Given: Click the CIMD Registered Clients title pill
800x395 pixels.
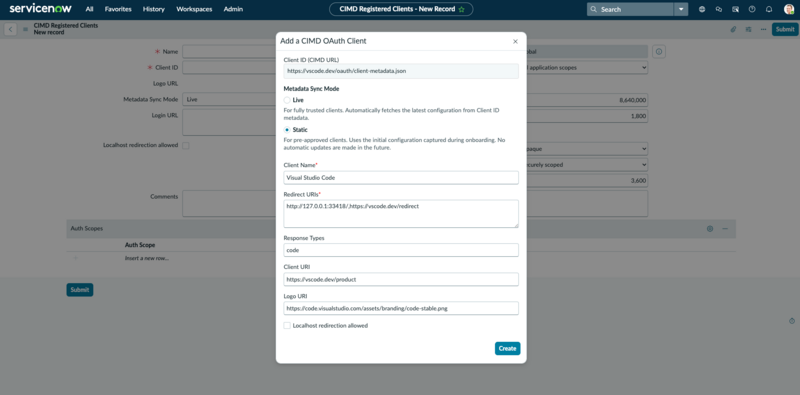Looking at the screenshot, I should click(x=401, y=9).
